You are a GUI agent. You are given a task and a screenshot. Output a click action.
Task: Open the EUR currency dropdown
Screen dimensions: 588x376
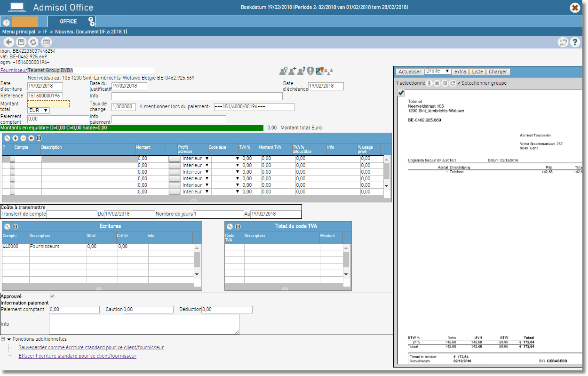click(x=38, y=111)
